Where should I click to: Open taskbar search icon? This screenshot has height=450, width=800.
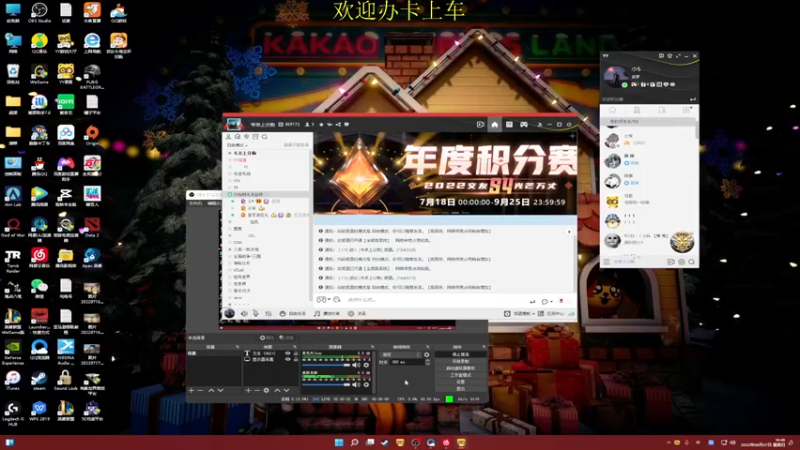tap(354, 442)
